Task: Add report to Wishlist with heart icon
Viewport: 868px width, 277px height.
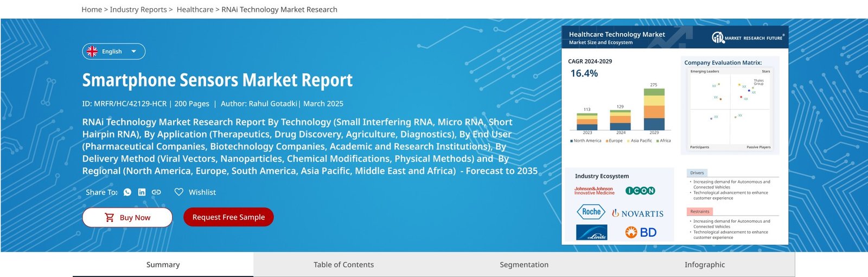Action: (179, 192)
